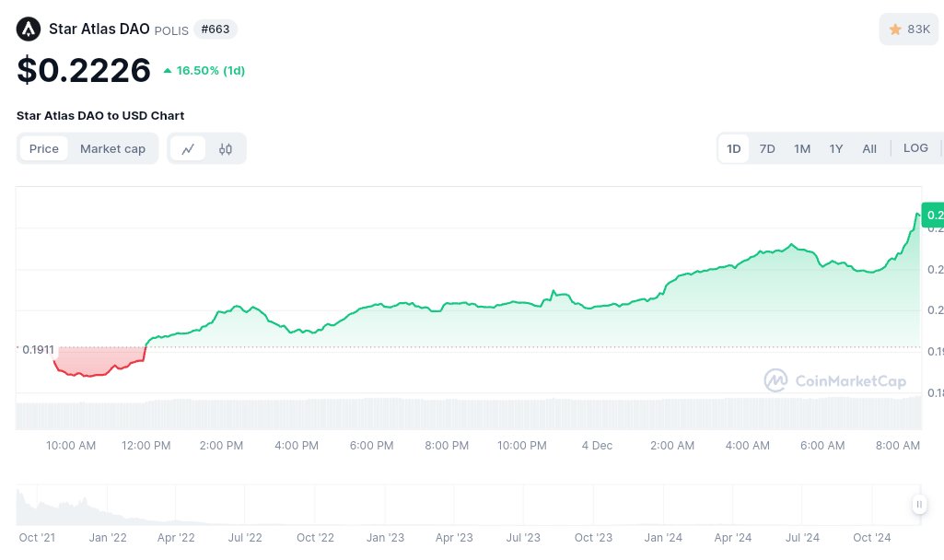The image size is (944, 560).
Task: Click the 10:00 AM axis label
Action: click(71, 446)
